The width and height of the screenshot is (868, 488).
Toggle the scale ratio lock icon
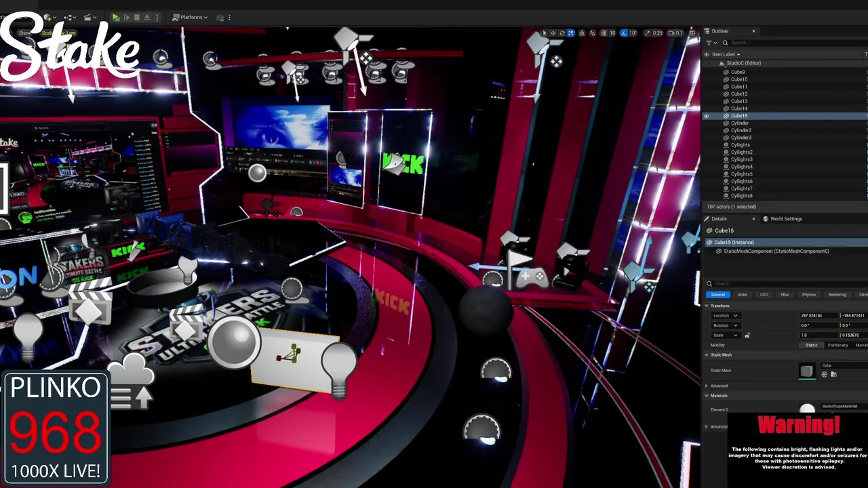point(747,335)
